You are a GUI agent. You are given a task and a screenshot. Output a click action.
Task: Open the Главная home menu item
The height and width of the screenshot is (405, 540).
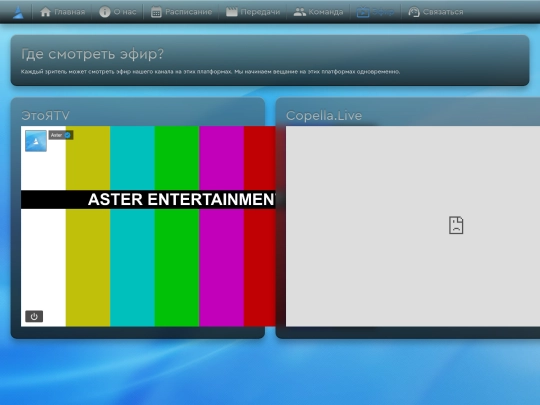62,12
